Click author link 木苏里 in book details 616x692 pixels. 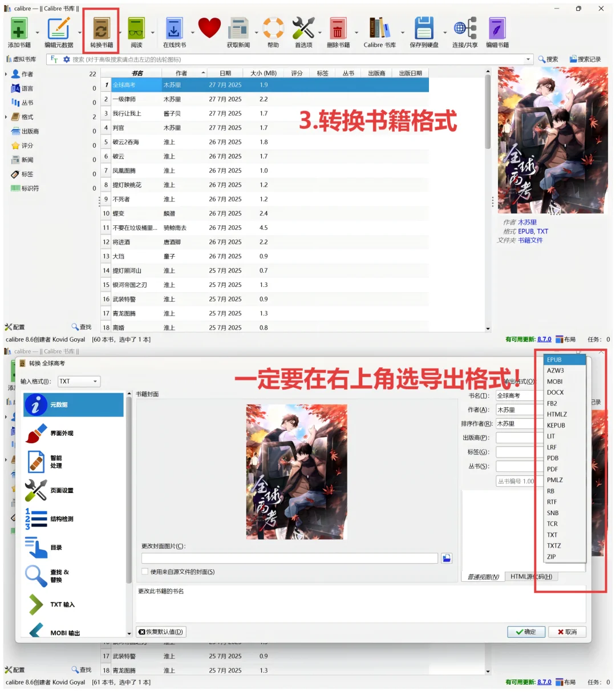[x=527, y=222]
